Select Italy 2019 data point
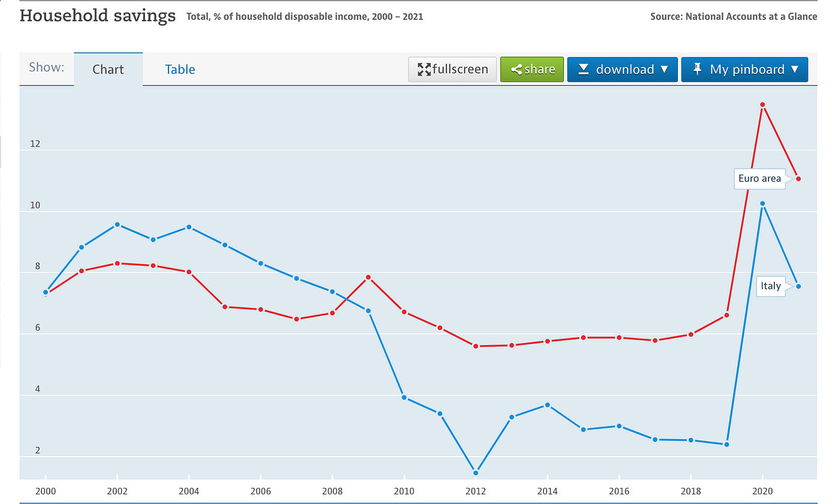The width and height of the screenshot is (832, 504). [x=727, y=445]
